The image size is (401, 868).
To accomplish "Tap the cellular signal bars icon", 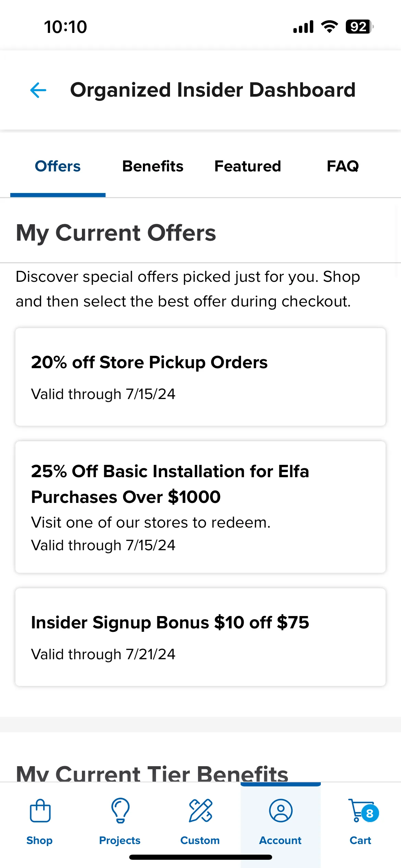I will [303, 27].
